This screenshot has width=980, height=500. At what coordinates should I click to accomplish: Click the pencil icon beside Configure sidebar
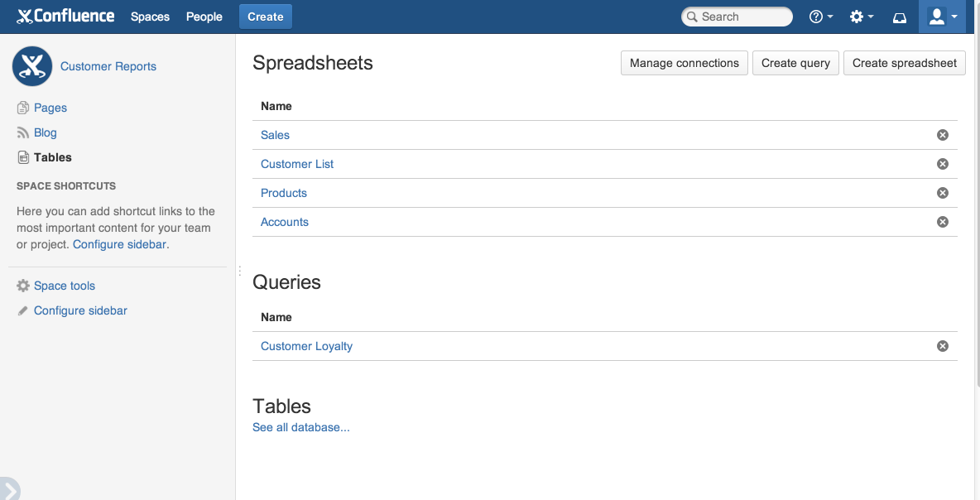[22, 310]
